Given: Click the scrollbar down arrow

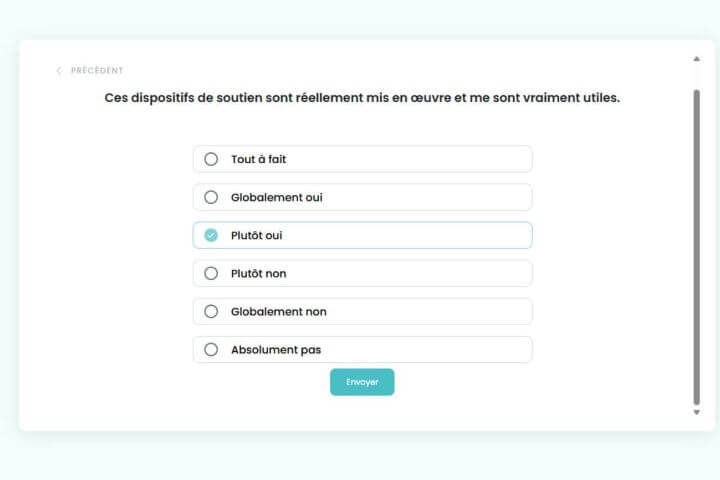Looking at the screenshot, I should pos(696,412).
